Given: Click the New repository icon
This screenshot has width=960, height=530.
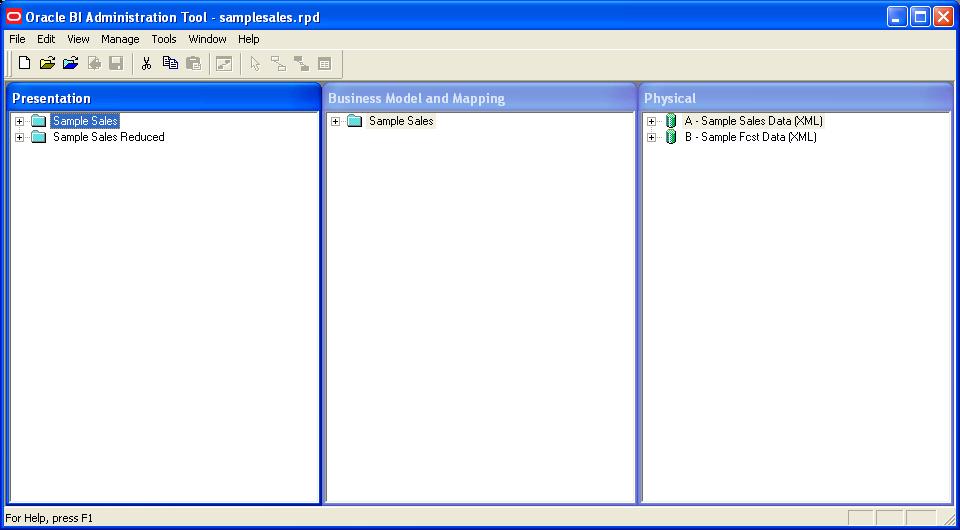Looking at the screenshot, I should tap(24, 63).
